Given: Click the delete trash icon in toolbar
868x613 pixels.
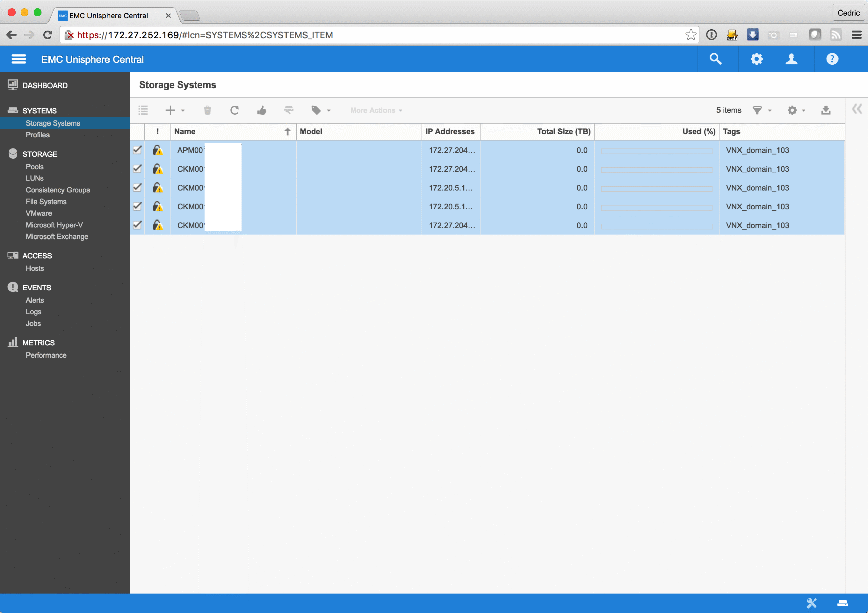Looking at the screenshot, I should point(207,110).
